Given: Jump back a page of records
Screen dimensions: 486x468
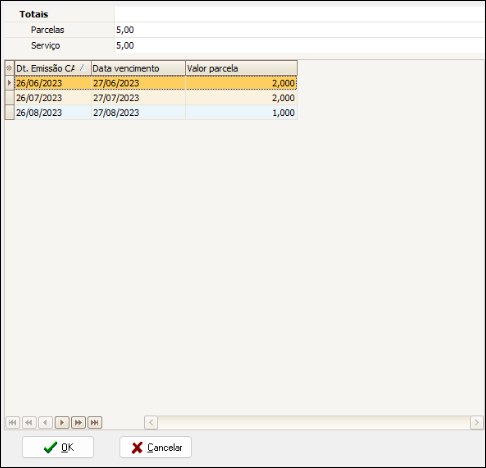Looking at the screenshot, I should [29, 423].
